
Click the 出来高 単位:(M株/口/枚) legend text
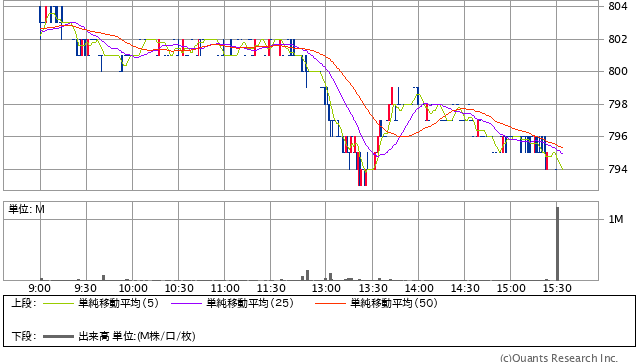click(137, 336)
